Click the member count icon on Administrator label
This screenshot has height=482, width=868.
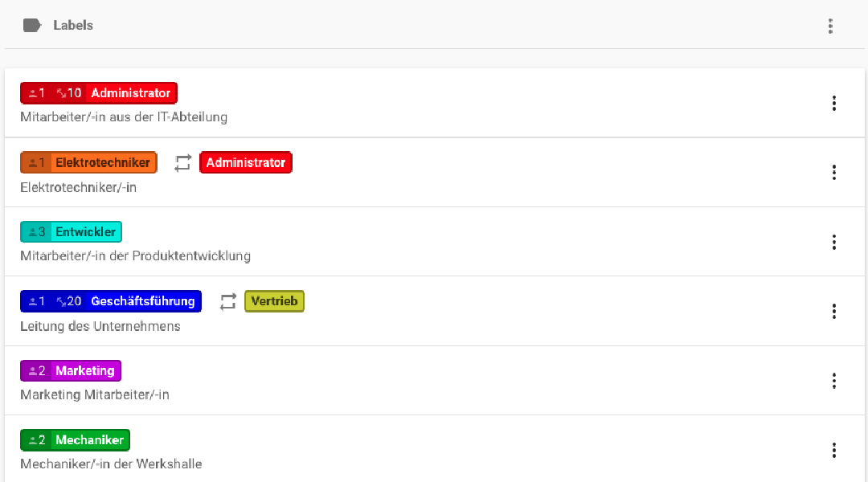click(34, 92)
